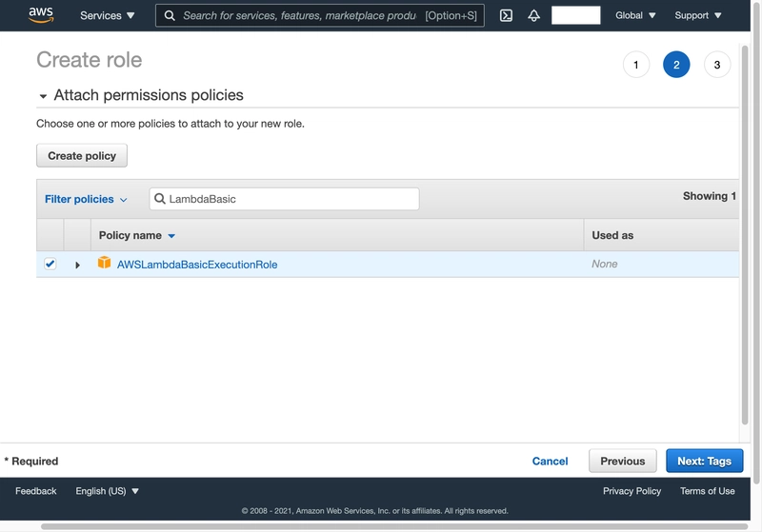This screenshot has width=762, height=532.
Task: Click the Create policy button
Action: (x=82, y=156)
